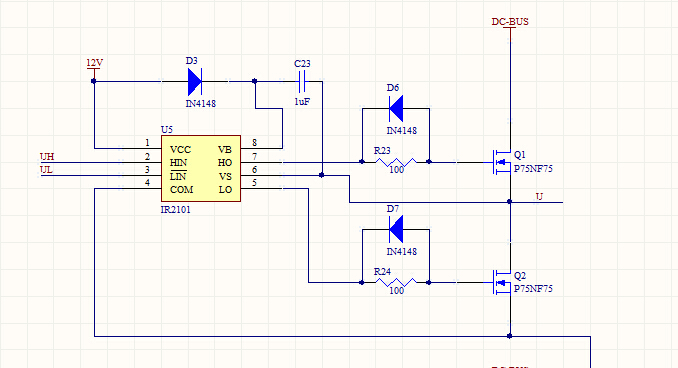Click the U output net label
Screen dimensions: 678x368
(x=539, y=196)
